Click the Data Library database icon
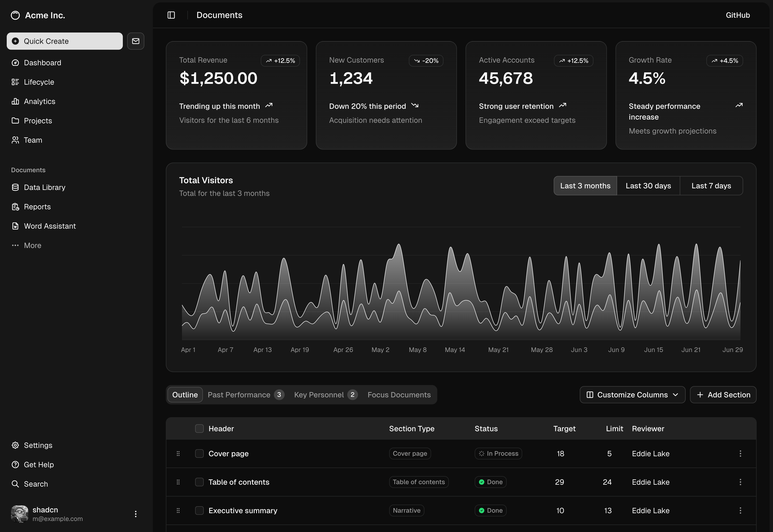This screenshot has height=532, width=773. pos(15,187)
